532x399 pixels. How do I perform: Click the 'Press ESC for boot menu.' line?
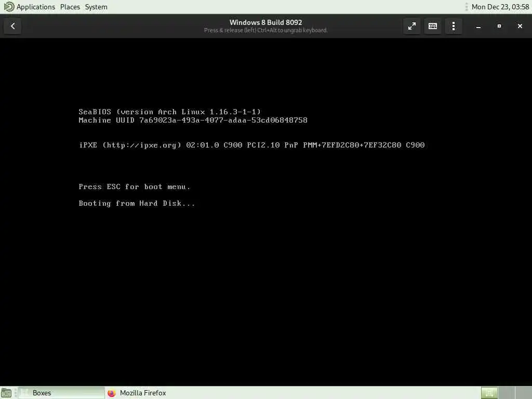pyautogui.click(x=135, y=187)
